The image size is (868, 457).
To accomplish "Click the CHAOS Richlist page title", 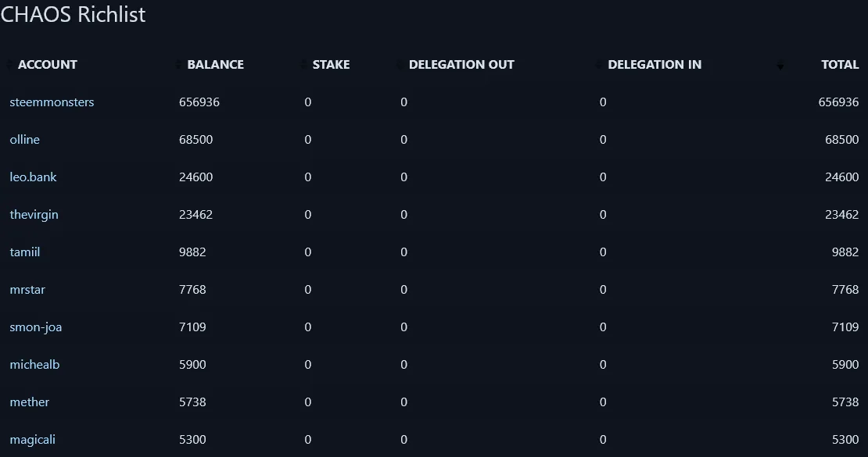I will click(73, 14).
